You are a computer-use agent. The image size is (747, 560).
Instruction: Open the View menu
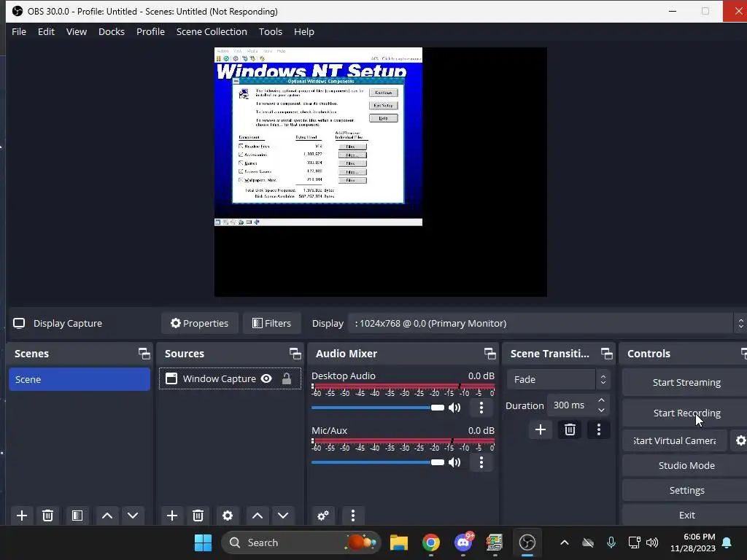[x=76, y=32]
